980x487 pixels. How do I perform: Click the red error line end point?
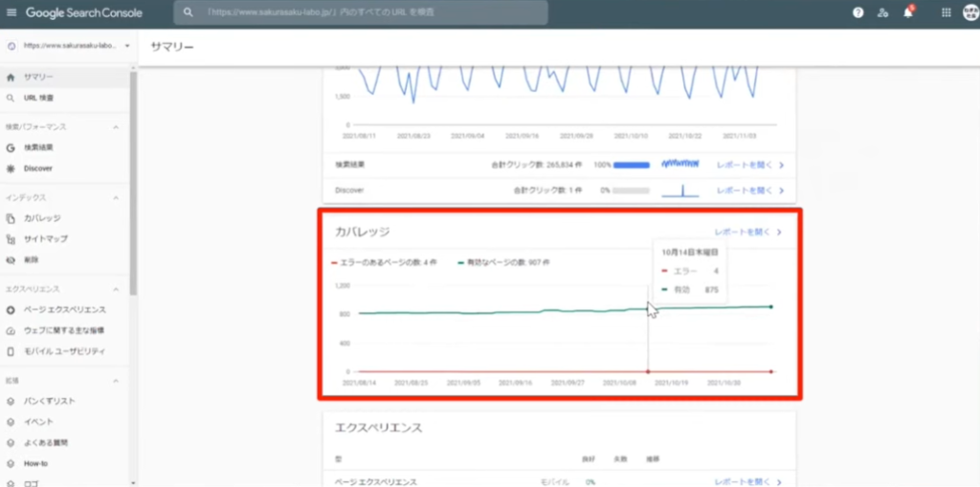click(x=771, y=371)
